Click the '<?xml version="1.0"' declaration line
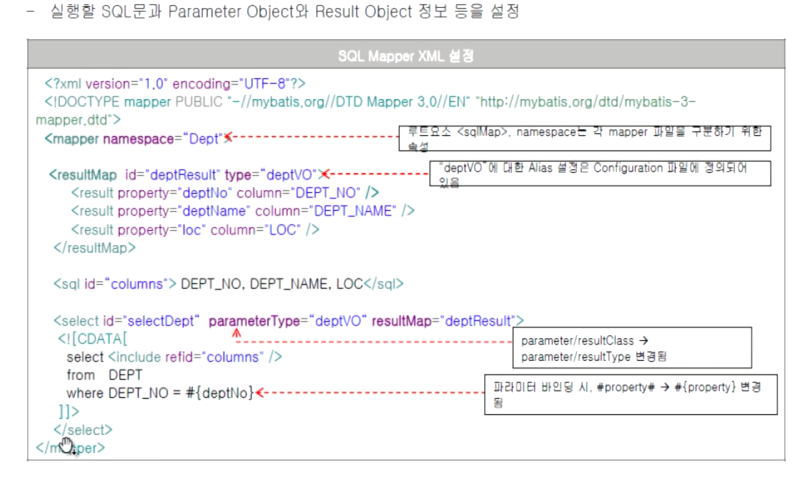Screen dimensions: 810x484 click(x=175, y=84)
